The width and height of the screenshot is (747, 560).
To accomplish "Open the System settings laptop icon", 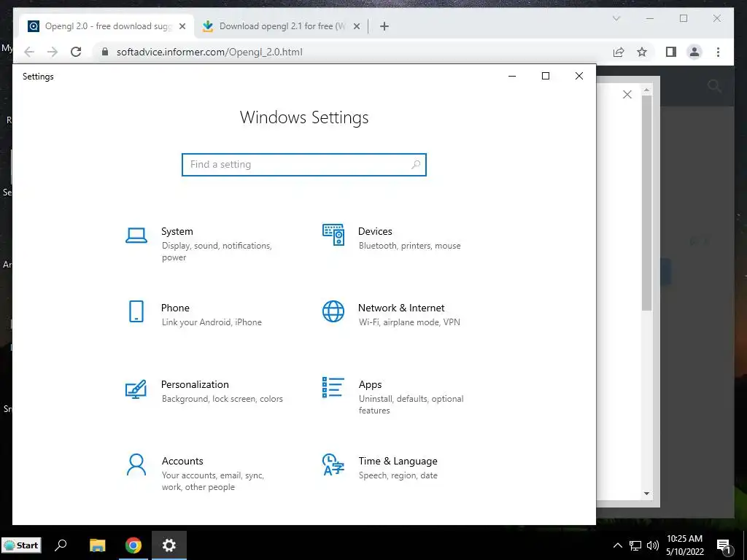I will (x=136, y=236).
